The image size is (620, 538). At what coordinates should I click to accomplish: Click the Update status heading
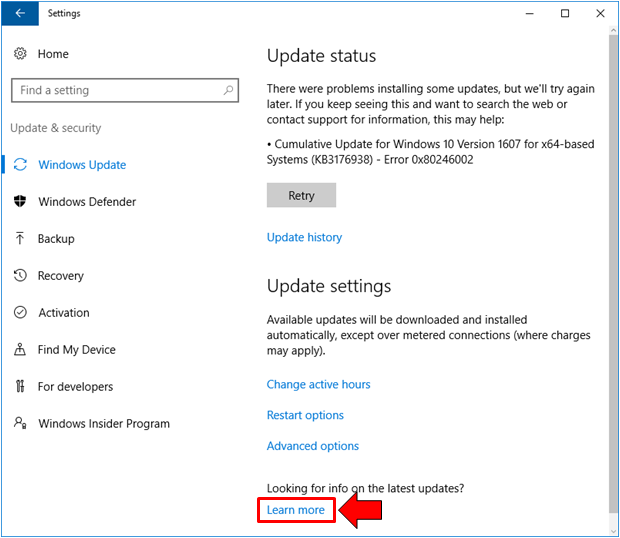(x=321, y=56)
